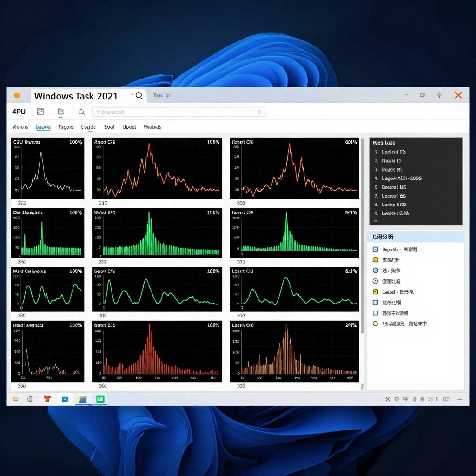Switch to the Eoal tab

click(x=109, y=127)
